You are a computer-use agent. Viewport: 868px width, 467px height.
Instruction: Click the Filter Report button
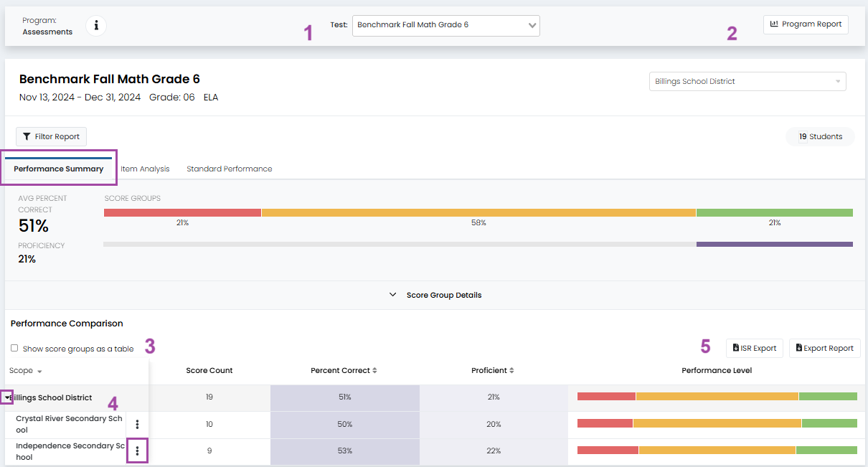tap(51, 136)
